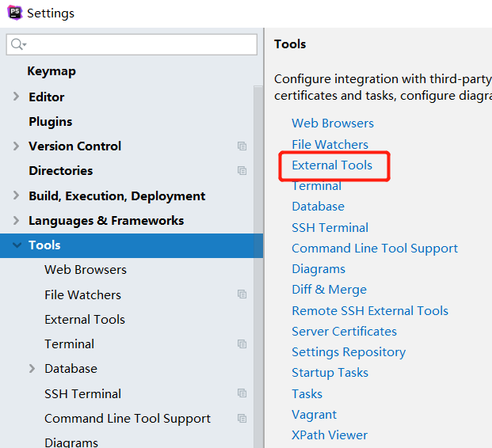Open the highlighted External Tools link
Screen dimensions: 492x448
click(332, 165)
